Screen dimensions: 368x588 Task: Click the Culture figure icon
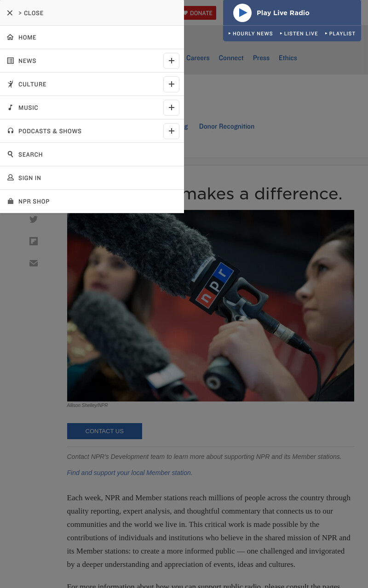10,84
